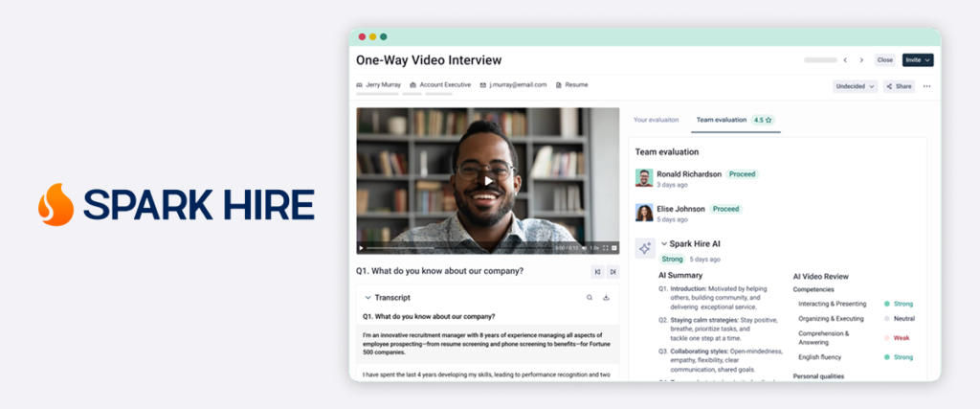Search within the transcript
980x409 pixels.
pyautogui.click(x=590, y=298)
